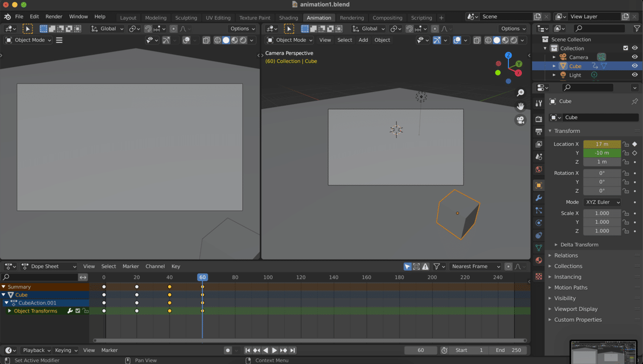Toggle camera view icon in viewport
The height and width of the screenshot is (364, 643).
tap(520, 120)
